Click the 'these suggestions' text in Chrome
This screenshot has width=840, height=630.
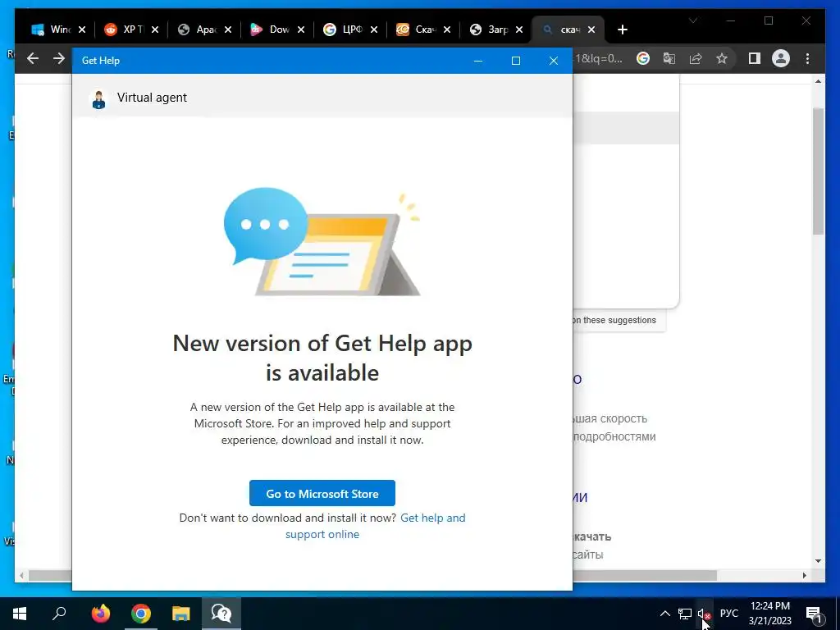(619, 320)
